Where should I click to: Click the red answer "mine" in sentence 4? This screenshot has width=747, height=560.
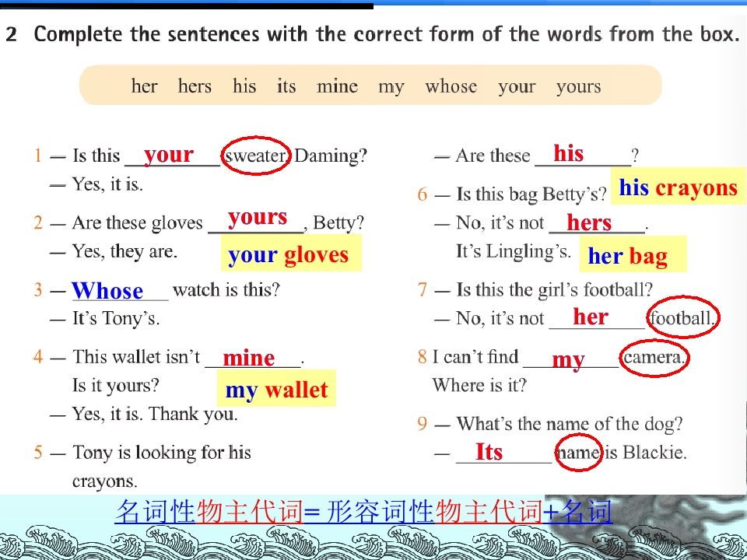249,358
